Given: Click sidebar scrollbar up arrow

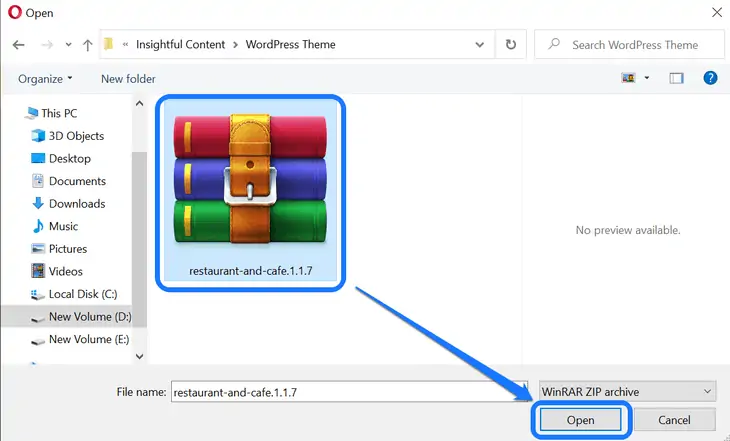Looking at the screenshot, I should click(139, 103).
